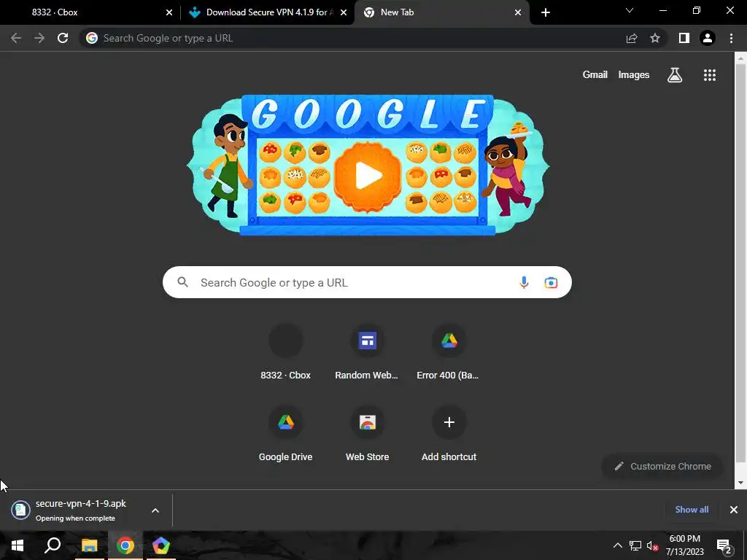This screenshot has width=747, height=560.
Task: Close the 8332 · Cbox tab
Action: pos(169,12)
